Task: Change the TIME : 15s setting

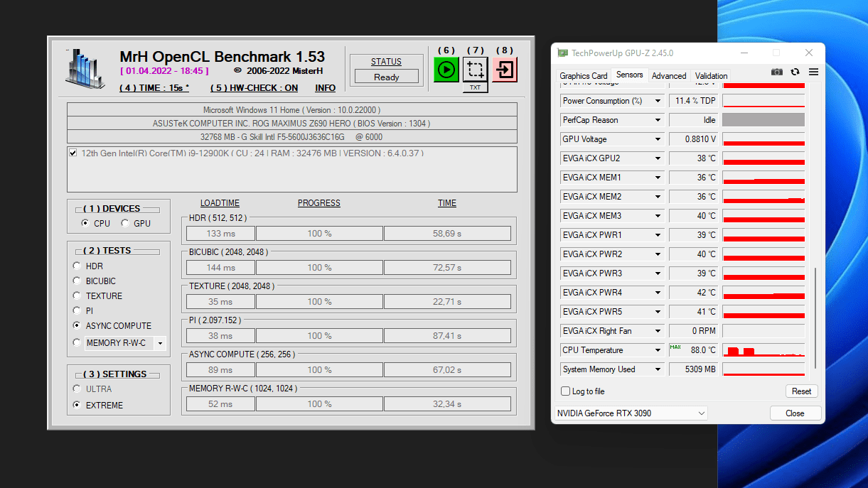Action: pos(154,88)
